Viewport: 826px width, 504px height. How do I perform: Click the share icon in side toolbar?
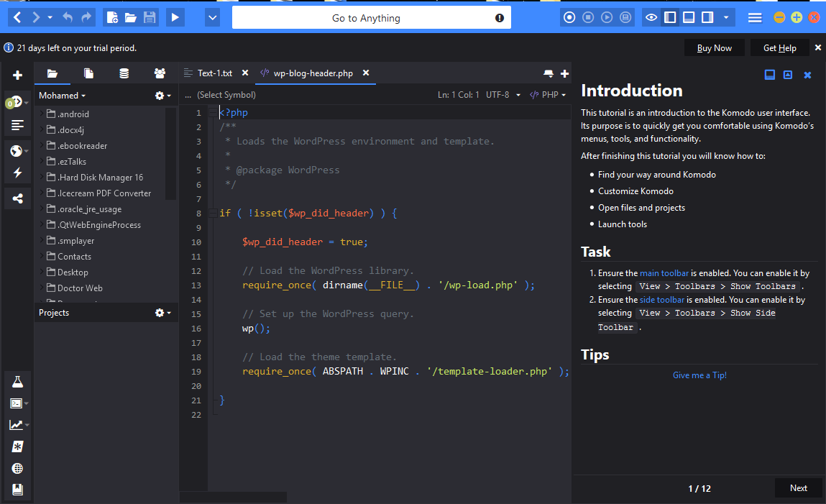[17, 199]
